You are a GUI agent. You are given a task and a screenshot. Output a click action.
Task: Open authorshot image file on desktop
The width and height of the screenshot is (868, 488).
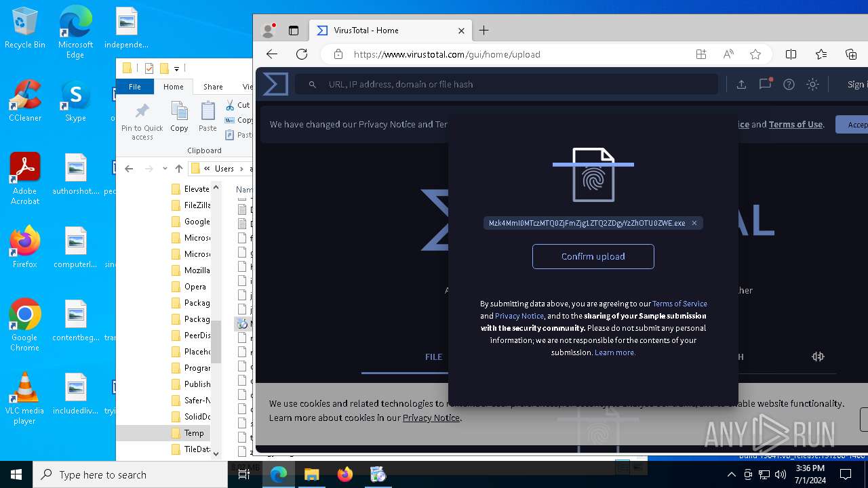(x=75, y=174)
